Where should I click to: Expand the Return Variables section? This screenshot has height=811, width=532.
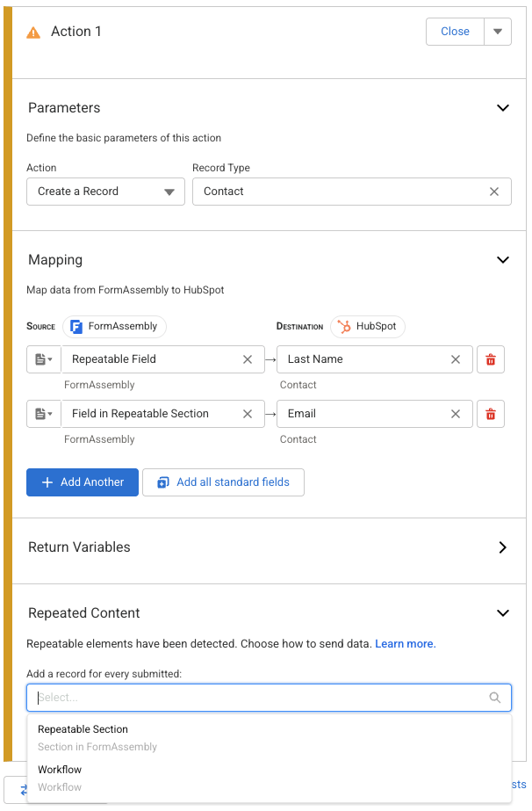click(503, 547)
